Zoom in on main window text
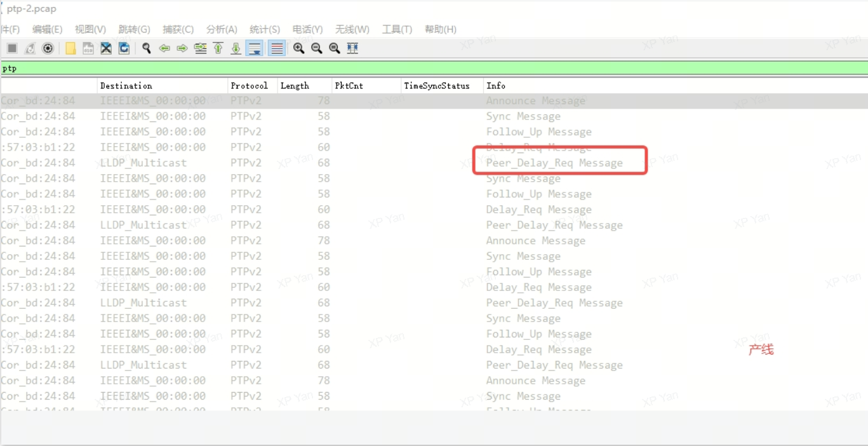868x446 pixels. pos(299,48)
